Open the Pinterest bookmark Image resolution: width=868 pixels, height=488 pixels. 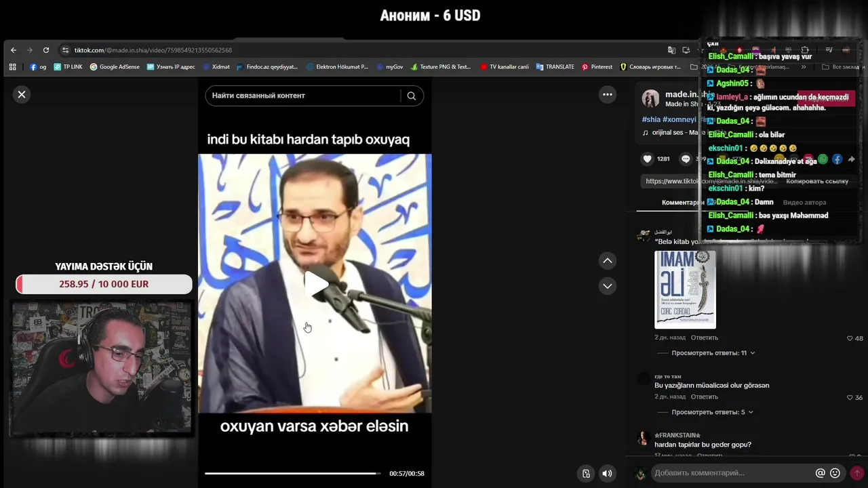(x=597, y=67)
